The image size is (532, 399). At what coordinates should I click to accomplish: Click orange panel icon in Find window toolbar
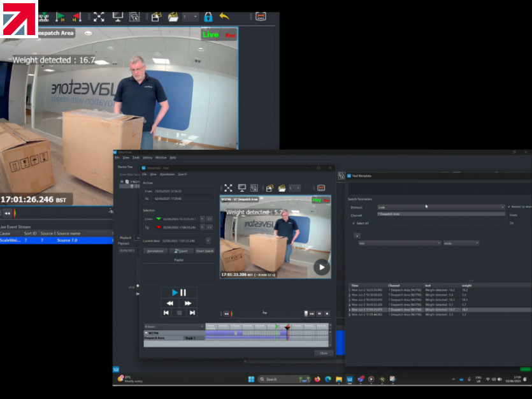pyautogui.click(x=321, y=187)
